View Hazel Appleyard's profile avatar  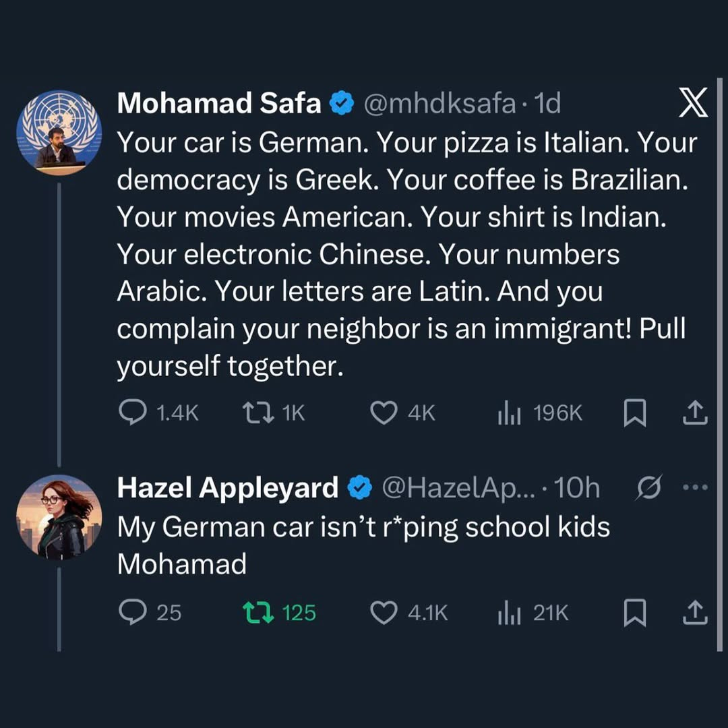click(x=59, y=517)
